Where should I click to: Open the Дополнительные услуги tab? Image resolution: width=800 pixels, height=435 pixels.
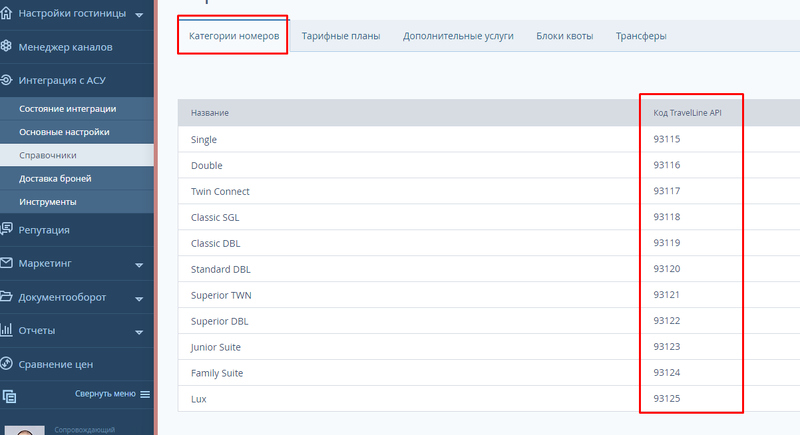[x=458, y=36]
